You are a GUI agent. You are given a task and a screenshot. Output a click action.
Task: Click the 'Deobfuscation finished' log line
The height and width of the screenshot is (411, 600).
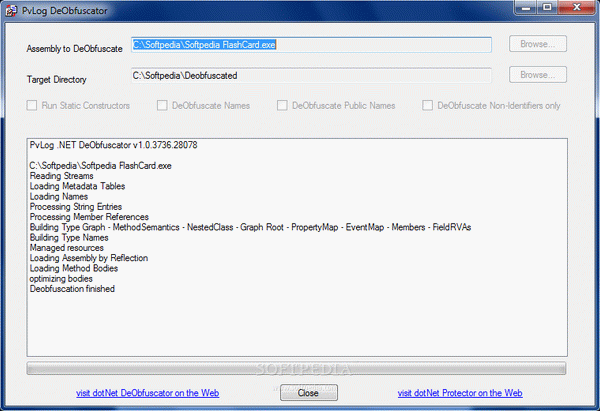(72, 289)
